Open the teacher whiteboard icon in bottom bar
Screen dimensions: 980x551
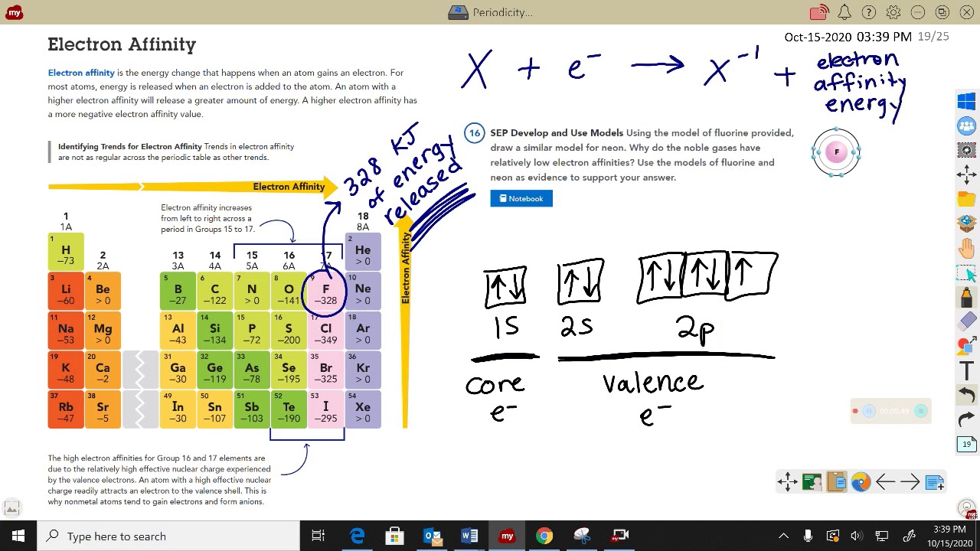tap(812, 481)
